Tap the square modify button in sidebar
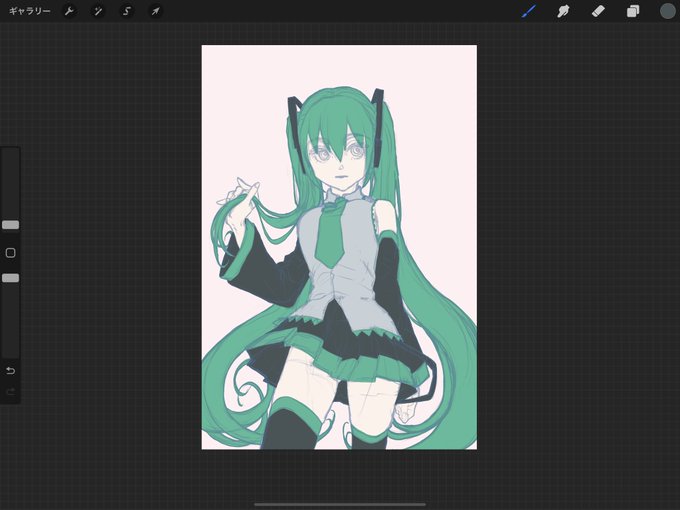680x510 pixels. pyautogui.click(x=10, y=253)
